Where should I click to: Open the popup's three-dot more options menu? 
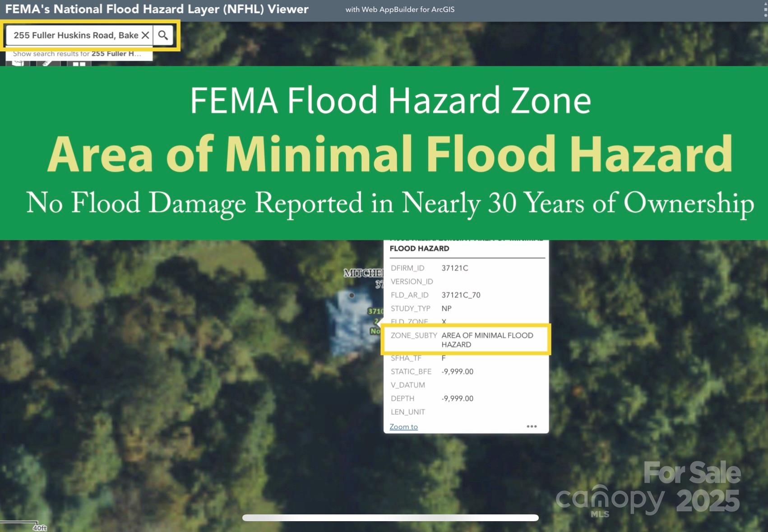(532, 426)
